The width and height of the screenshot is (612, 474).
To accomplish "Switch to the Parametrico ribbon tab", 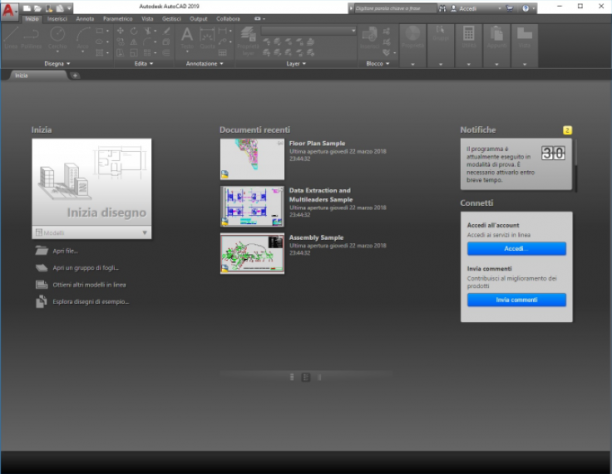I will pyautogui.click(x=117, y=19).
